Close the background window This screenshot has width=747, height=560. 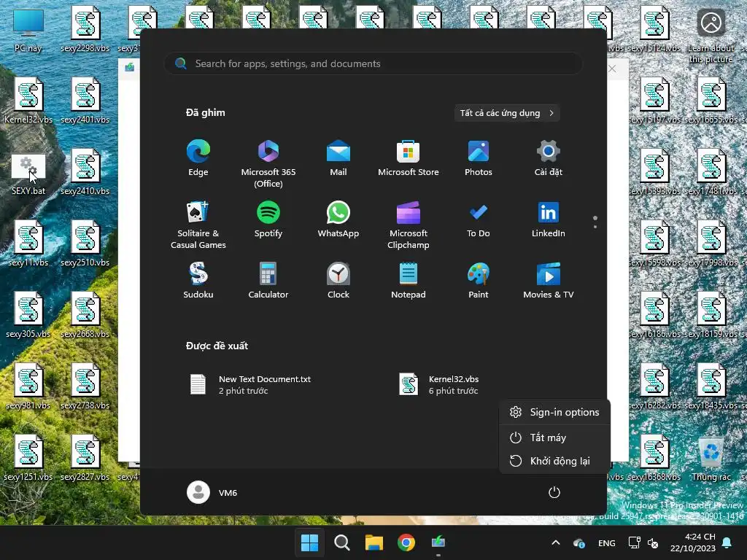click(x=612, y=69)
